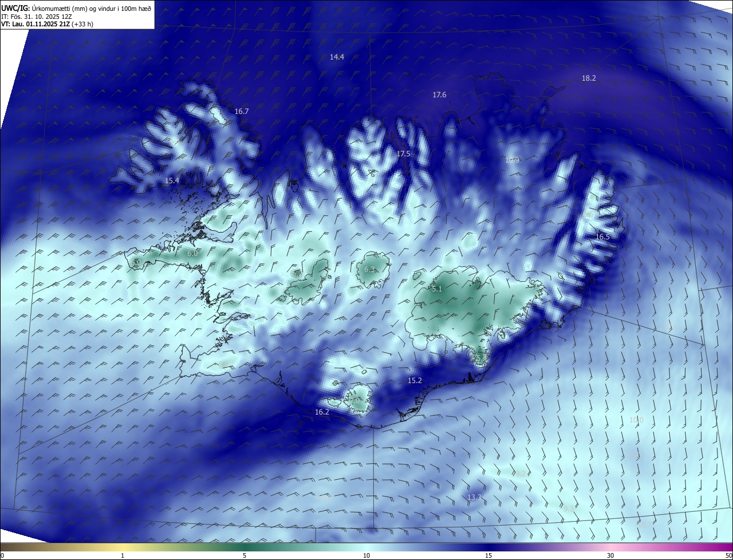Click the faint 9.3 value label
This screenshot has height=560, width=733.
(x=569, y=508)
